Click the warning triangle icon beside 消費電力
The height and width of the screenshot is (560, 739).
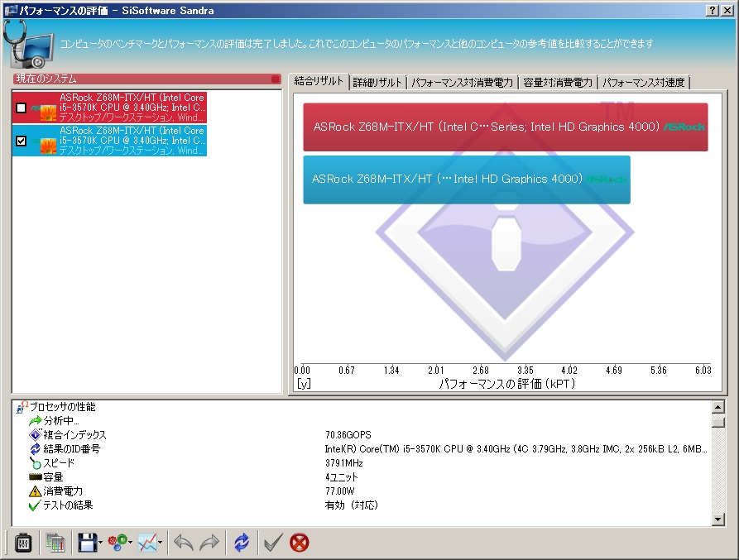(36, 491)
